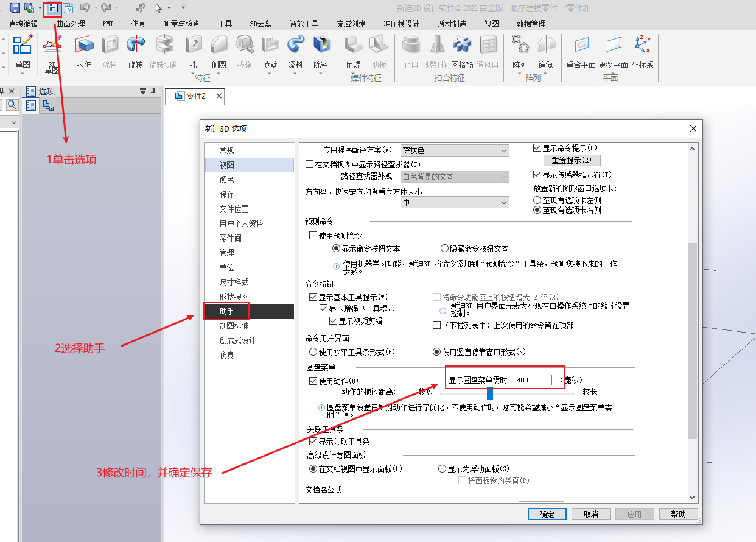Click the Undo arrow icon
The height and width of the screenshot is (542, 756).
pos(85,8)
